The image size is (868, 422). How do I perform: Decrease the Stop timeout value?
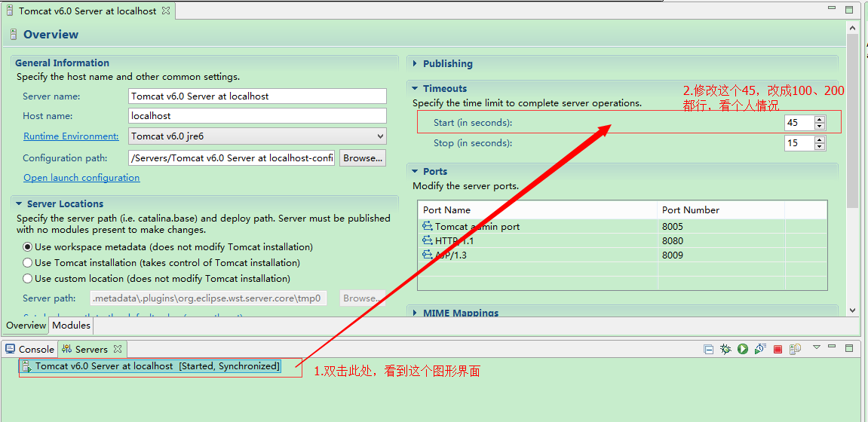[820, 146]
